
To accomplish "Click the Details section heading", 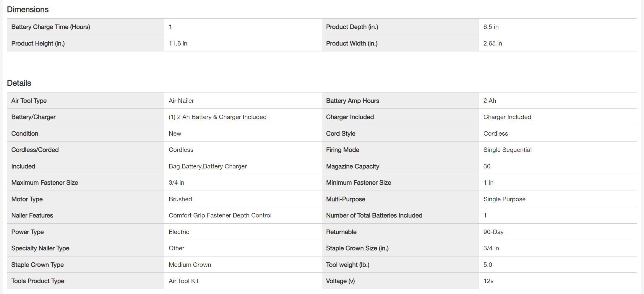I will click(x=19, y=83).
